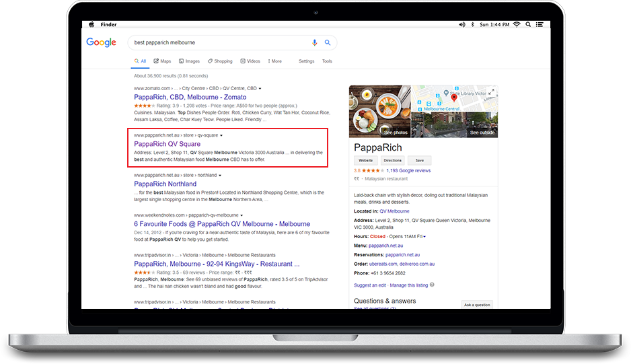The width and height of the screenshot is (631, 364).
Task: Click help icon beside Manage this listing
Action: point(432,285)
